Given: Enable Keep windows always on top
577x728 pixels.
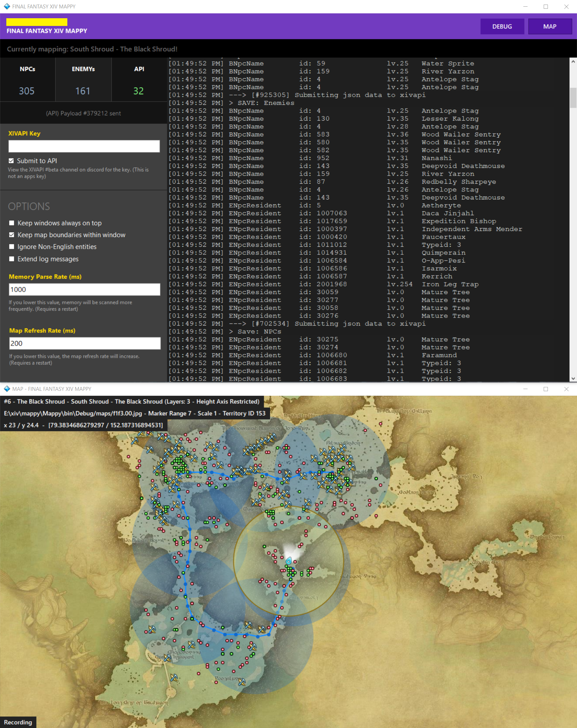Looking at the screenshot, I should click(12, 223).
